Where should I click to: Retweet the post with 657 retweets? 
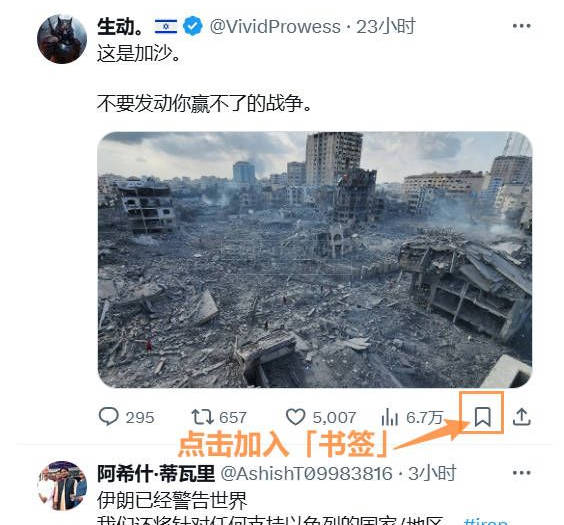tap(200, 417)
